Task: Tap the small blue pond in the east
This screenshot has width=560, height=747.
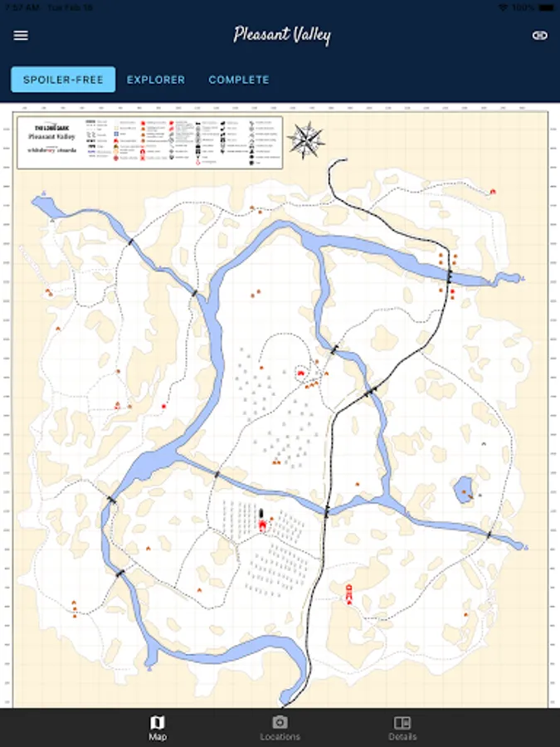Action: tap(463, 490)
